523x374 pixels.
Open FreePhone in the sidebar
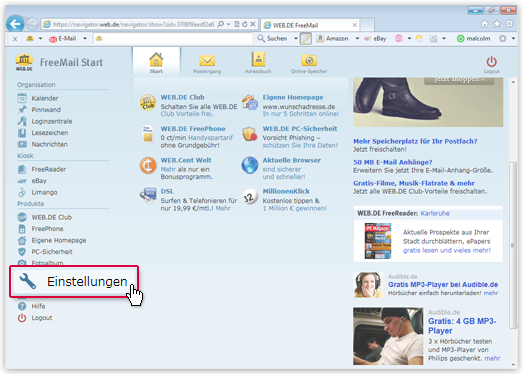point(47,229)
